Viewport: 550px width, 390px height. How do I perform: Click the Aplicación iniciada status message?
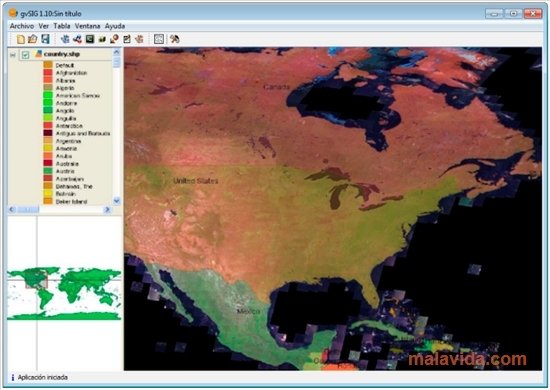(43, 377)
